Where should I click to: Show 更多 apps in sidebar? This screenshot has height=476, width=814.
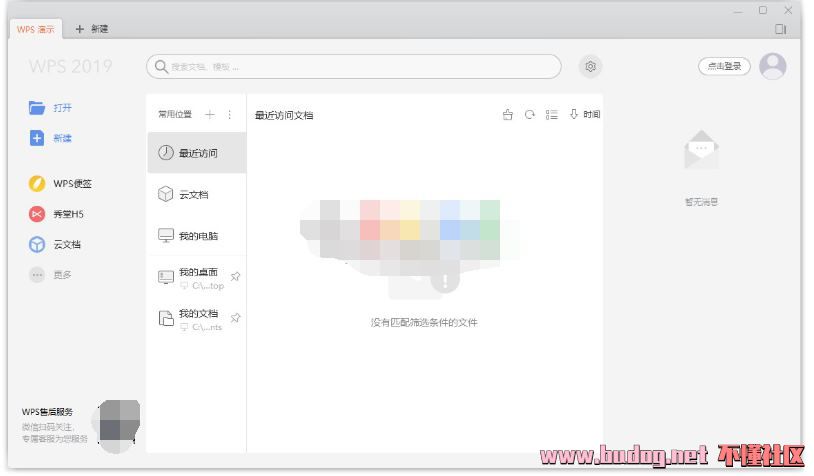point(50,275)
